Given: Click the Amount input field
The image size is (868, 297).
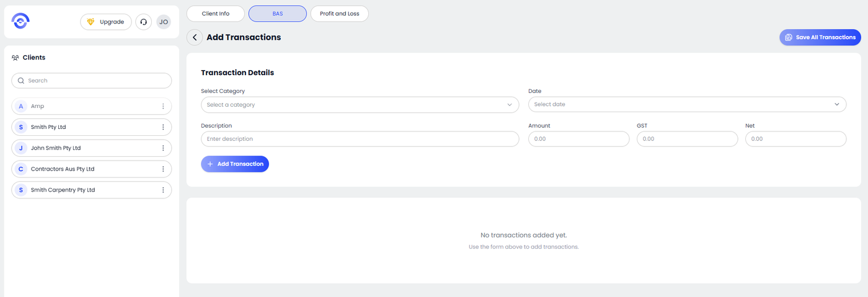Looking at the screenshot, I should (578, 139).
